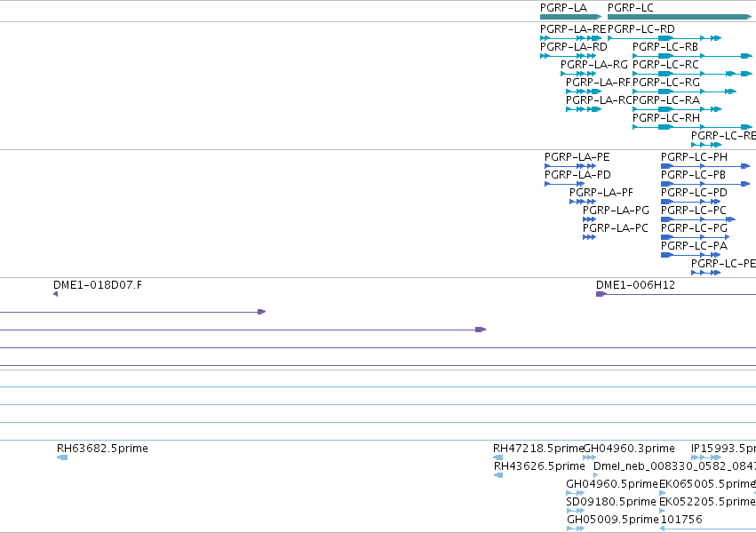The height and width of the screenshot is (533, 756).
Task: Select PGRP-LA-RG transcript label
Action: 594,65
